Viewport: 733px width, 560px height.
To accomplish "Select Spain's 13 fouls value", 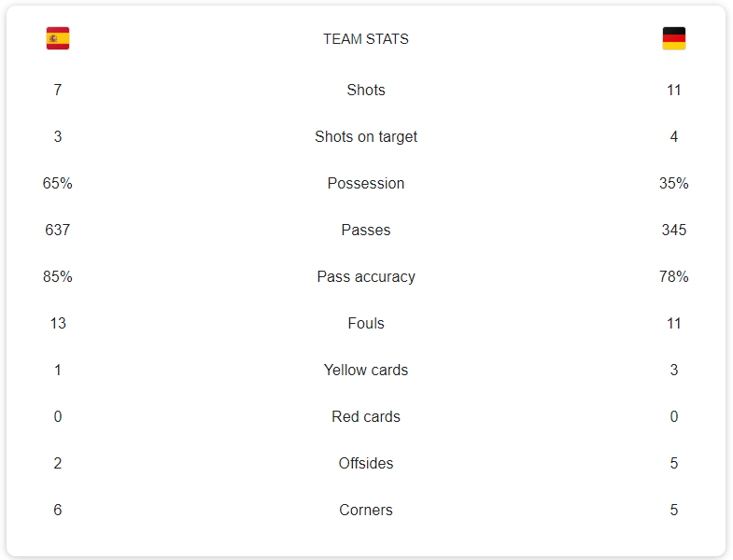I will point(58,324).
